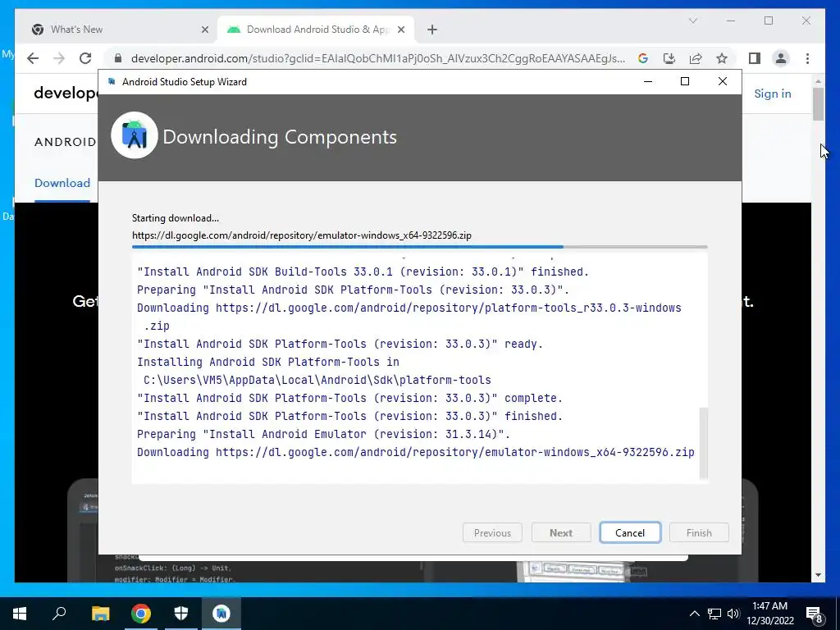The image size is (840, 630).
Task: Go forward in Chrome
Action: (59, 58)
